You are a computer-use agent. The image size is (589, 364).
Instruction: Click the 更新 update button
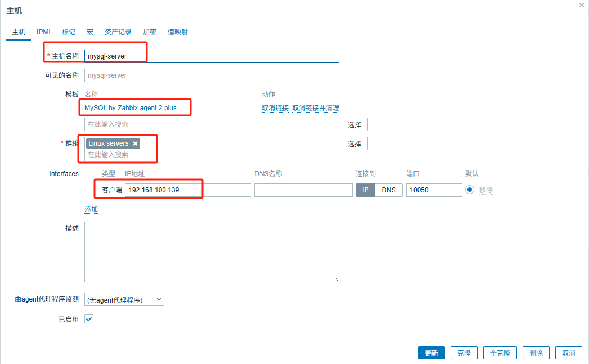(431, 353)
